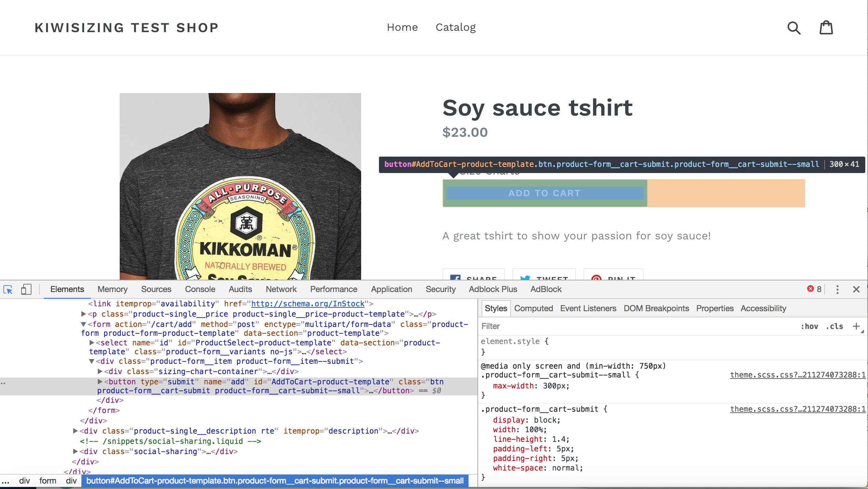
Task: Open the Sources tab
Action: (156, 289)
